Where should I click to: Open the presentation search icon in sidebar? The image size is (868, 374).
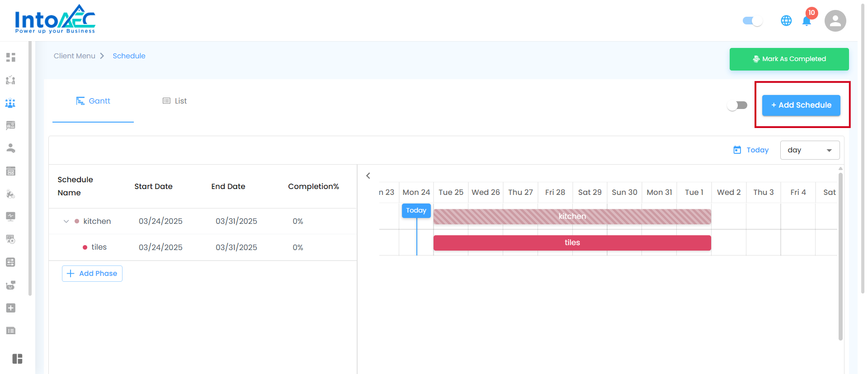11,126
